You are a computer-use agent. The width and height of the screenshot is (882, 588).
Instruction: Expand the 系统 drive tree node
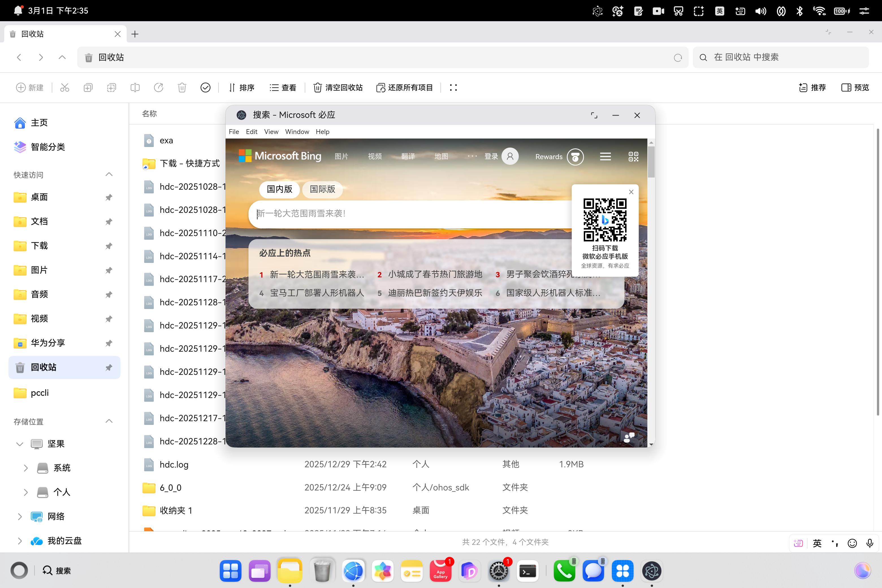tap(25, 468)
